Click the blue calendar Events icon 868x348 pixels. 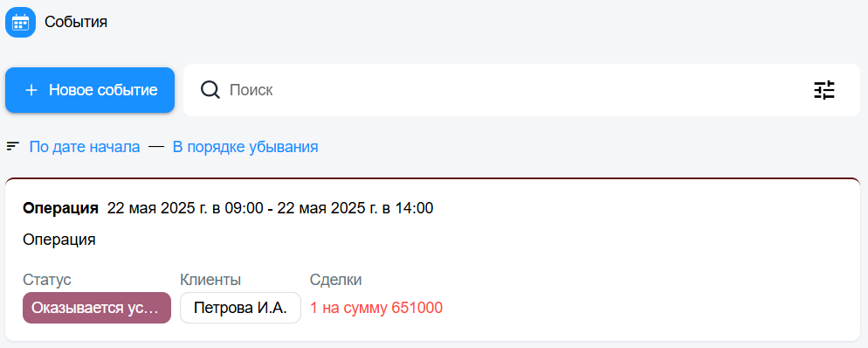click(x=20, y=22)
